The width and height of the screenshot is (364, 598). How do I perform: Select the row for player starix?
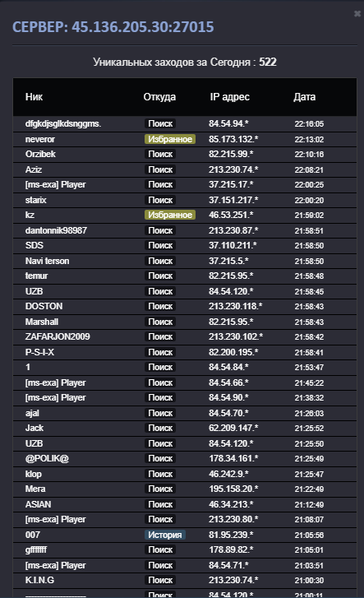(x=185, y=200)
